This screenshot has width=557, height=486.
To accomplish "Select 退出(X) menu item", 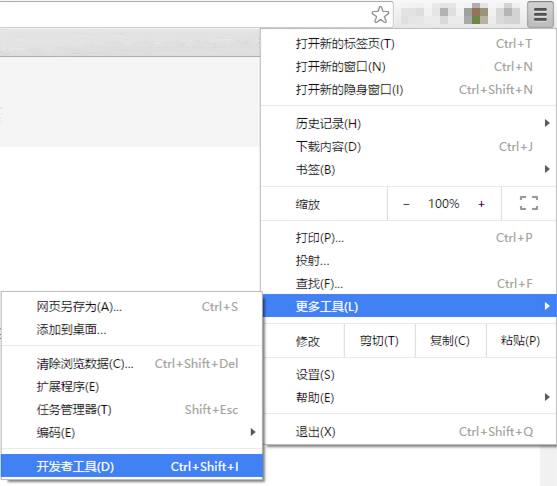I will click(x=409, y=432).
